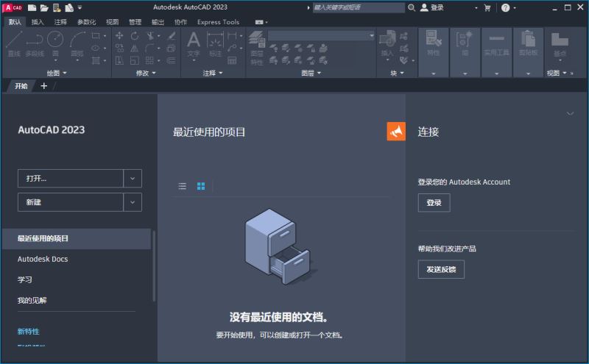
Task: Select the Circle (圆) tool
Action: tap(55, 44)
